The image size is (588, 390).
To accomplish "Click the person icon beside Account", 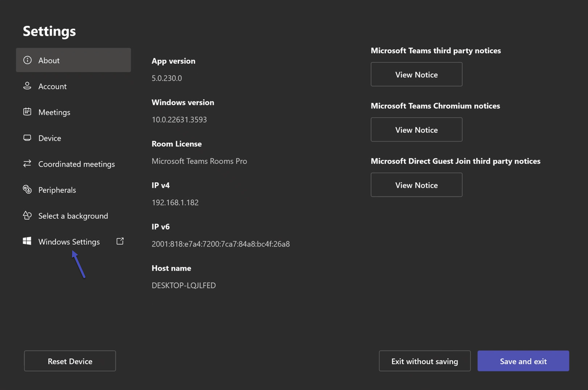I will [x=27, y=86].
